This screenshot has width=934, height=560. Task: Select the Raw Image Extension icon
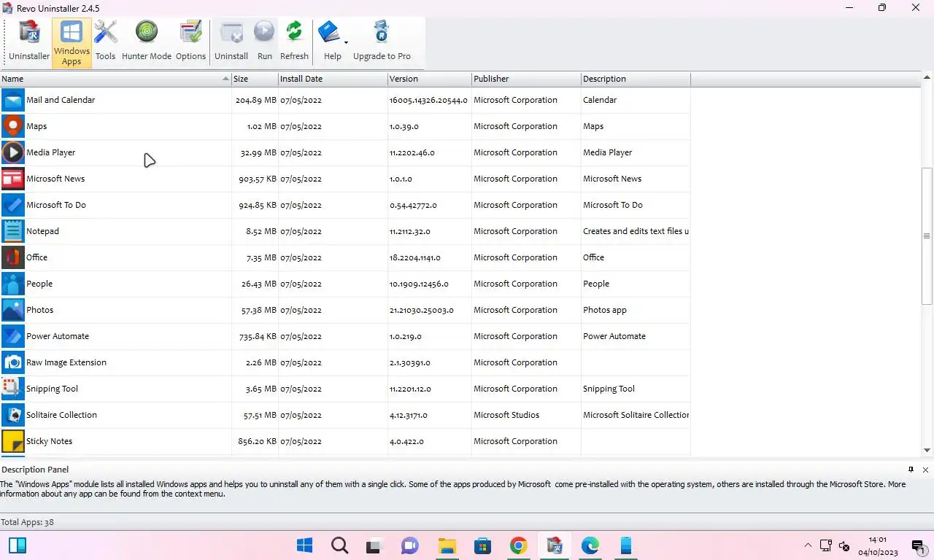(13, 362)
